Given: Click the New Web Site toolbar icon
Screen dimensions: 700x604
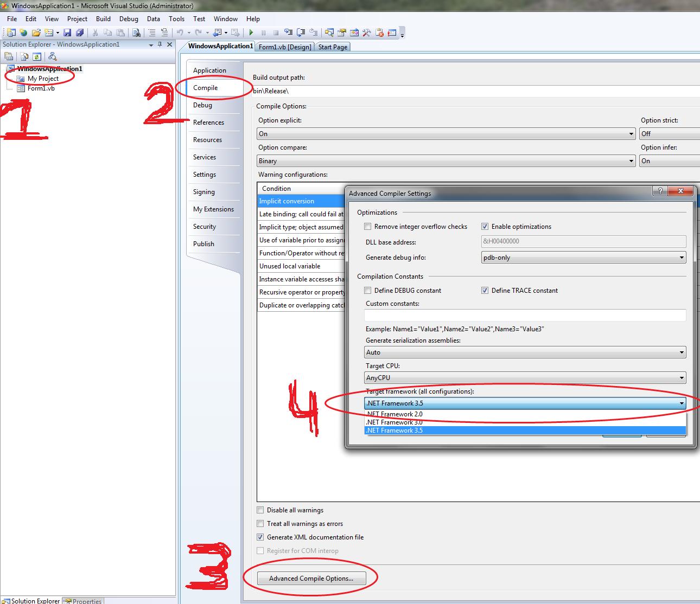Looking at the screenshot, I should 23,33.
